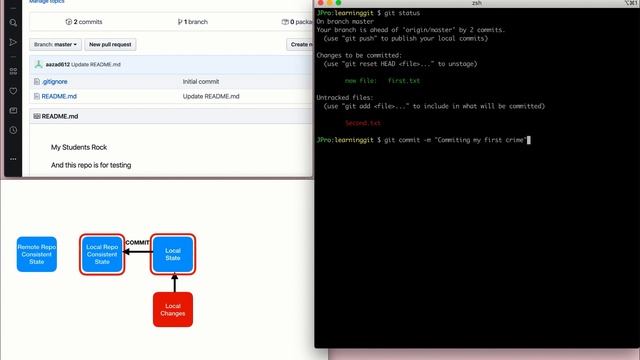640x360 pixels.
Task: Click Changes to be committed line
Action: 359,55
